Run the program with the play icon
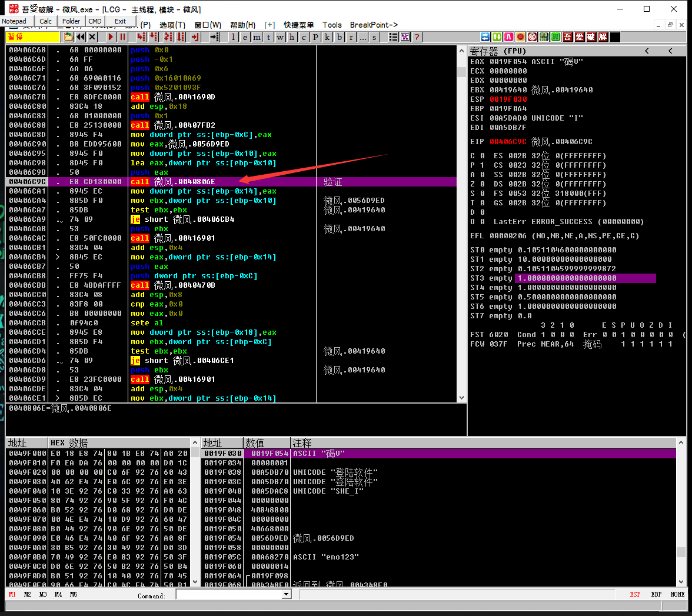692x616 pixels. pyautogui.click(x=111, y=37)
